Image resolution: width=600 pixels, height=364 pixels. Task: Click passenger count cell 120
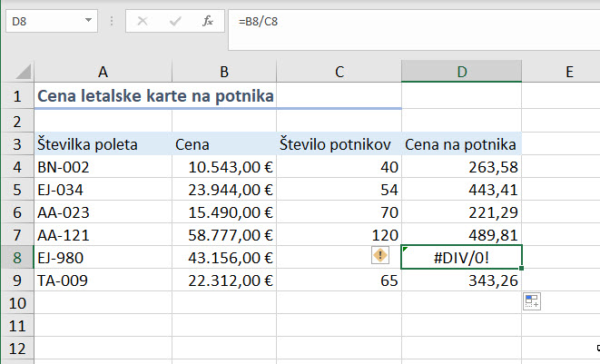339,234
